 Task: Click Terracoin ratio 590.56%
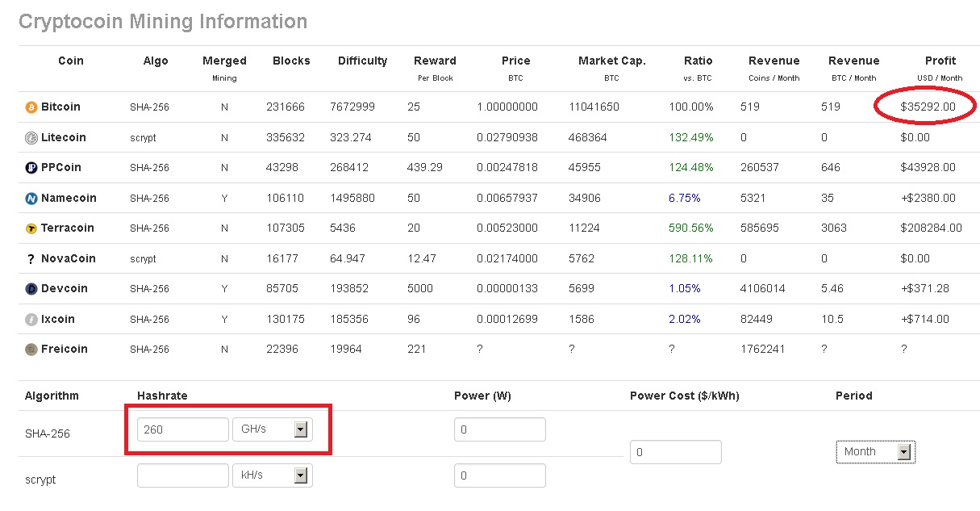coord(691,228)
